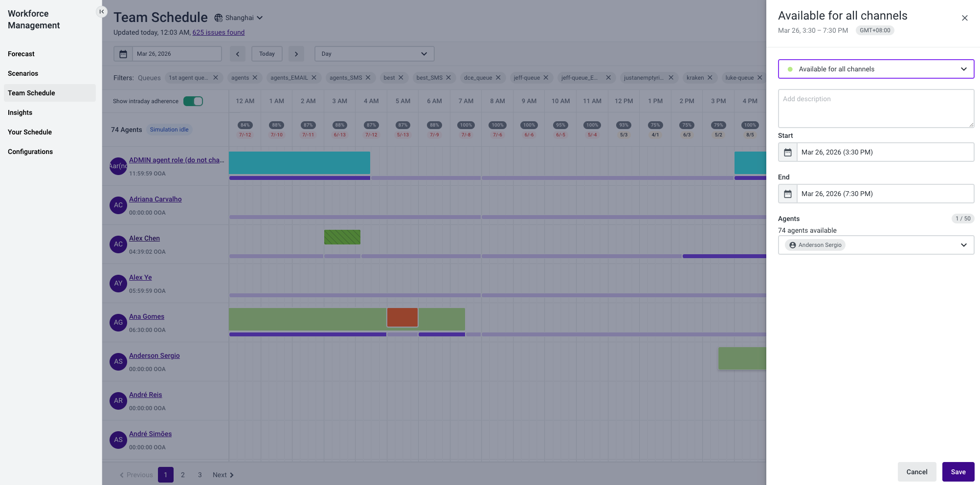980x485 pixels.
Task: Open the End date calendar icon
Action: (x=788, y=194)
